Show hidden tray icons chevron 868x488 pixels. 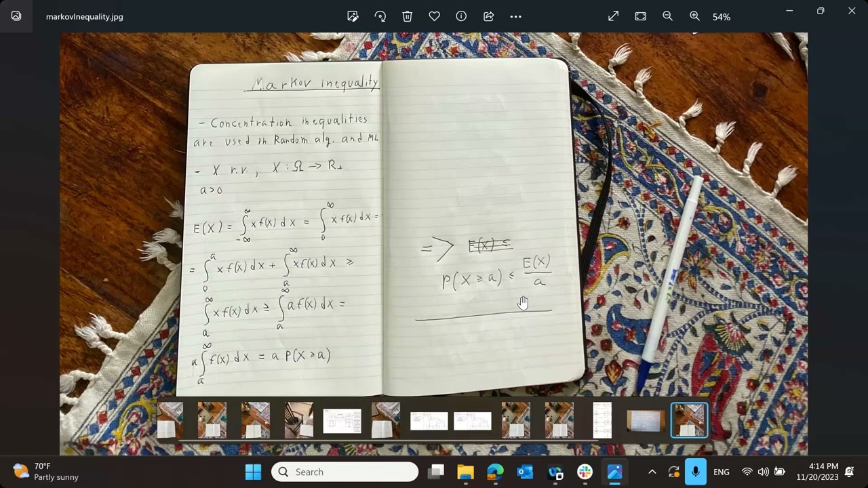652,472
